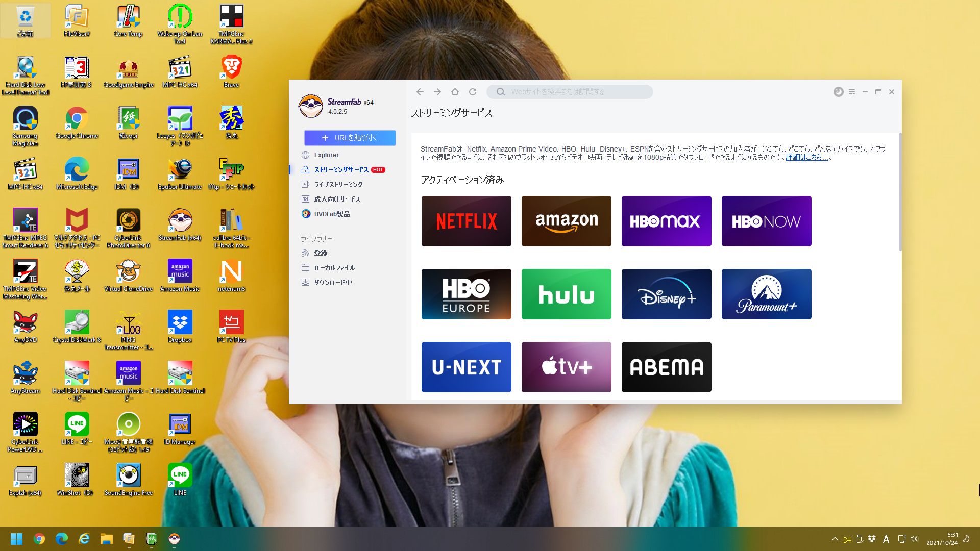Select ライブストリーミング sidebar item

click(332, 184)
